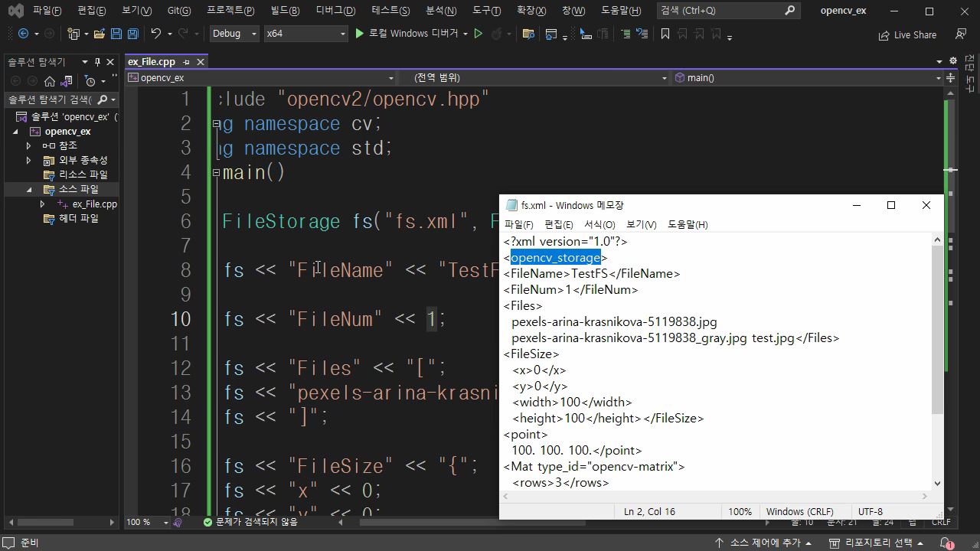Click the find in files toolbar icon
980x551 pixels.
pyautogui.click(x=528, y=34)
